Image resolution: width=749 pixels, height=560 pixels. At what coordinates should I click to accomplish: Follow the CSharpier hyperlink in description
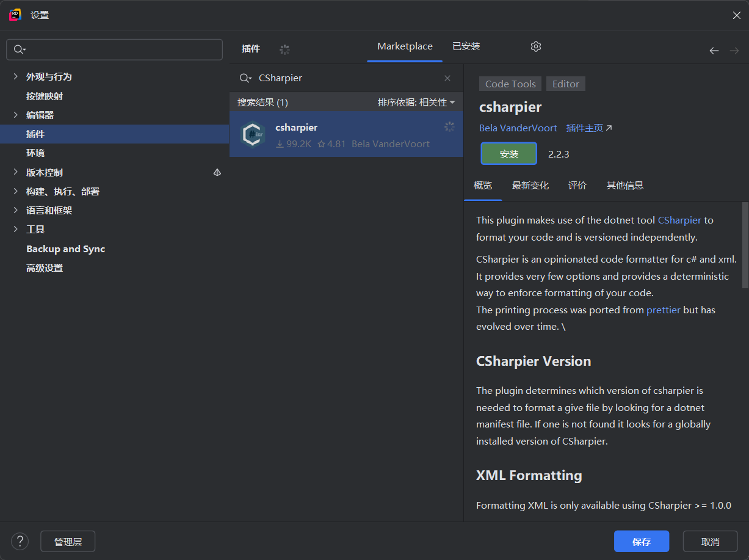pos(679,220)
